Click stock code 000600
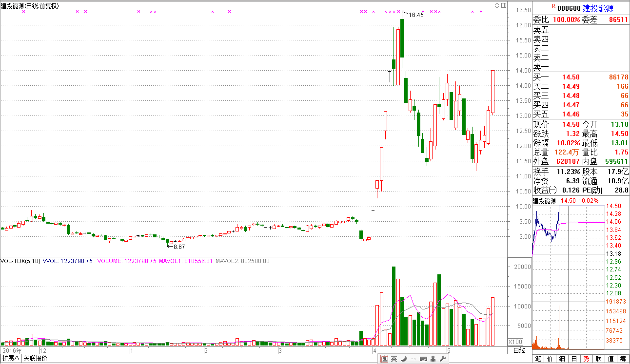This screenshot has width=630, height=364. pos(569,8)
